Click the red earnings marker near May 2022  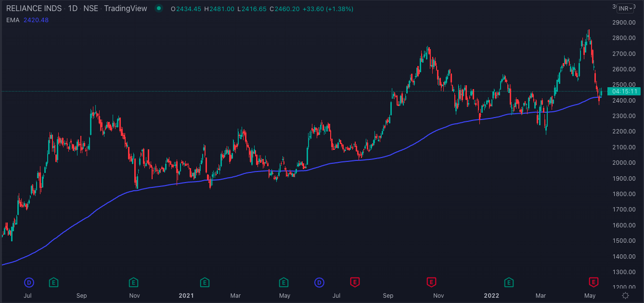(593, 282)
